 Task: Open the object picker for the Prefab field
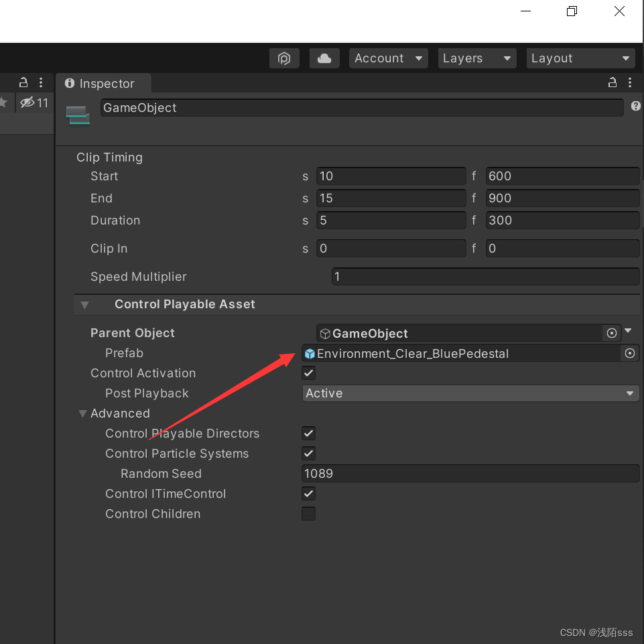pyautogui.click(x=629, y=353)
